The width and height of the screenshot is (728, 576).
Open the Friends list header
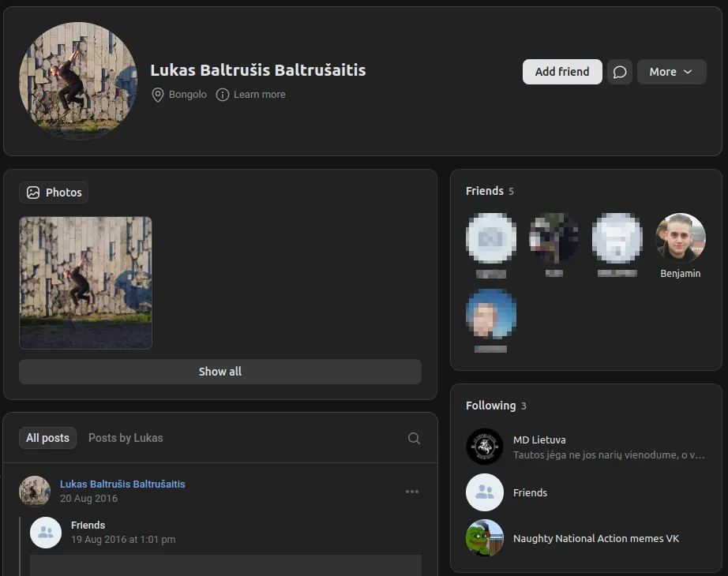tap(484, 191)
